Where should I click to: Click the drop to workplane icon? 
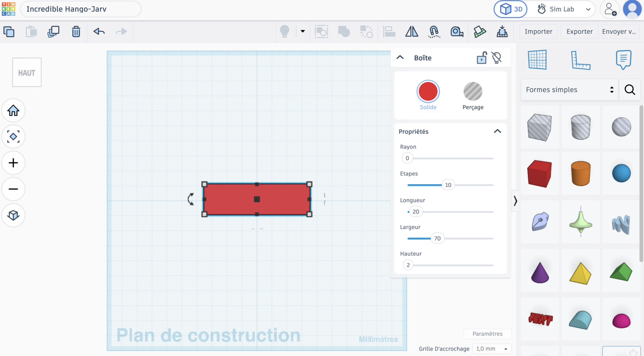pos(502,31)
